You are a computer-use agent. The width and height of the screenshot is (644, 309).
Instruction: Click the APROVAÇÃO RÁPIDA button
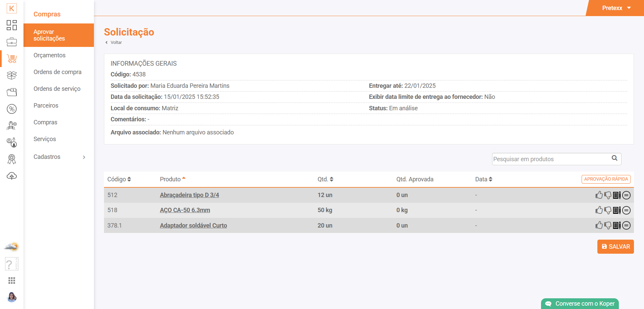(x=606, y=179)
